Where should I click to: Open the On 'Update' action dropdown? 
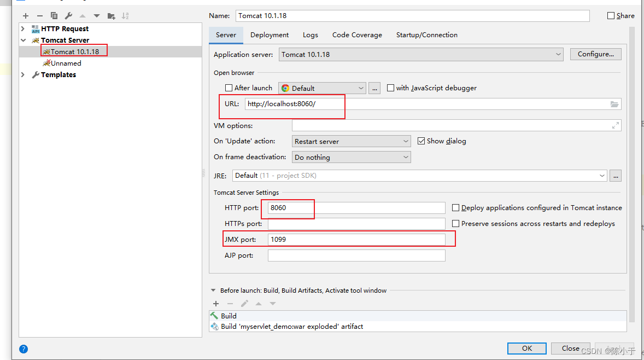coord(406,141)
